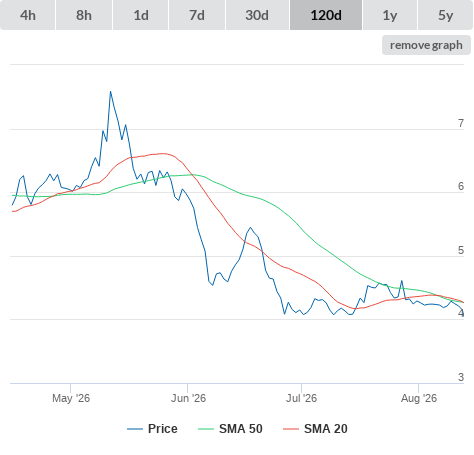Show the 30d price chart
The height and width of the screenshot is (455, 474).
coord(257,15)
